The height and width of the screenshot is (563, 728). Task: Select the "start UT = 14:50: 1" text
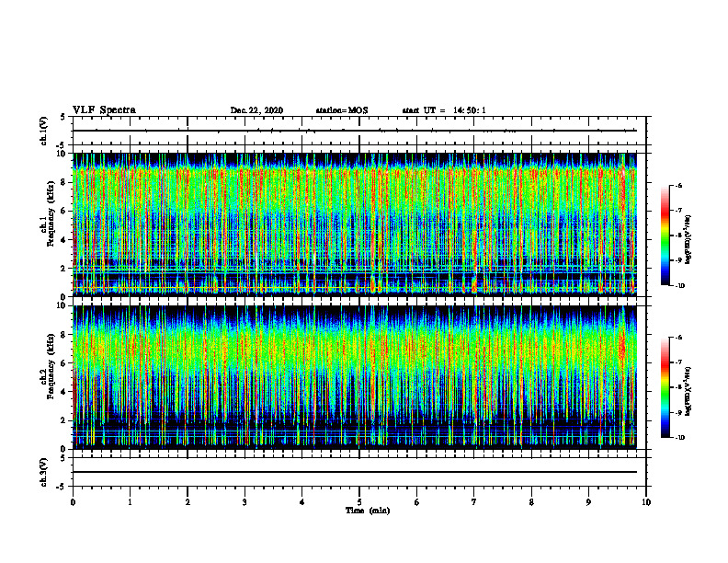(444, 110)
